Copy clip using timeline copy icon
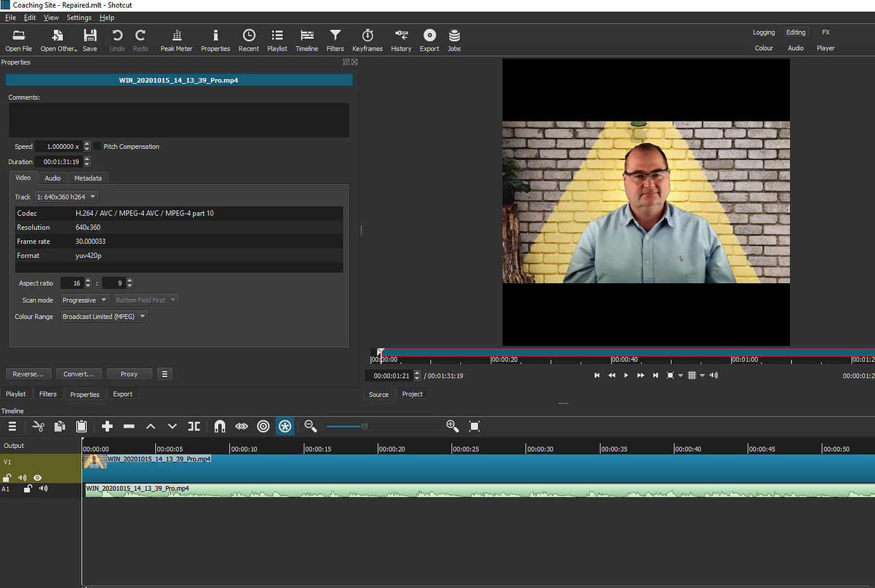The width and height of the screenshot is (875, 588). click(x=60, y=426)
